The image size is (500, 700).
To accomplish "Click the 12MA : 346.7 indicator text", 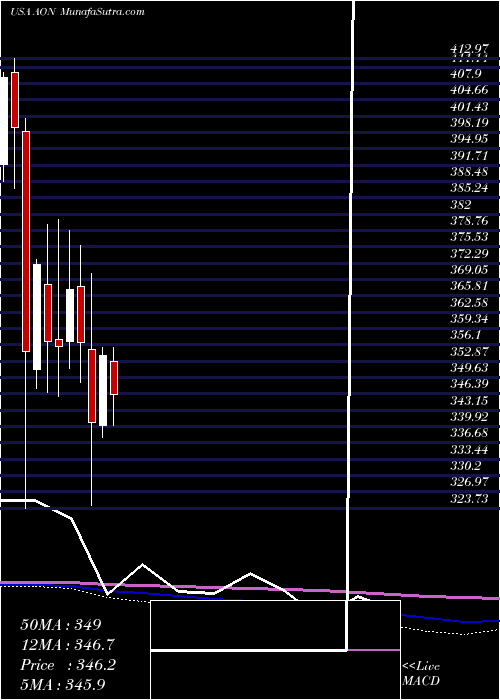I will tap(67, 645).
